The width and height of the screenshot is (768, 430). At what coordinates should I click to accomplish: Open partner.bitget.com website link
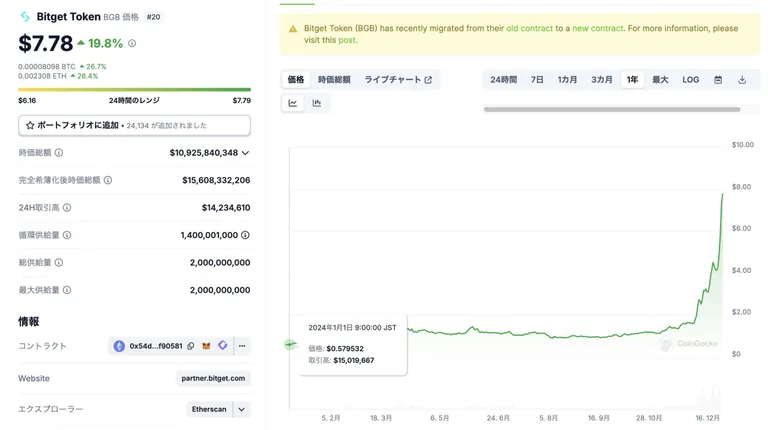click(x=213, y=378)
